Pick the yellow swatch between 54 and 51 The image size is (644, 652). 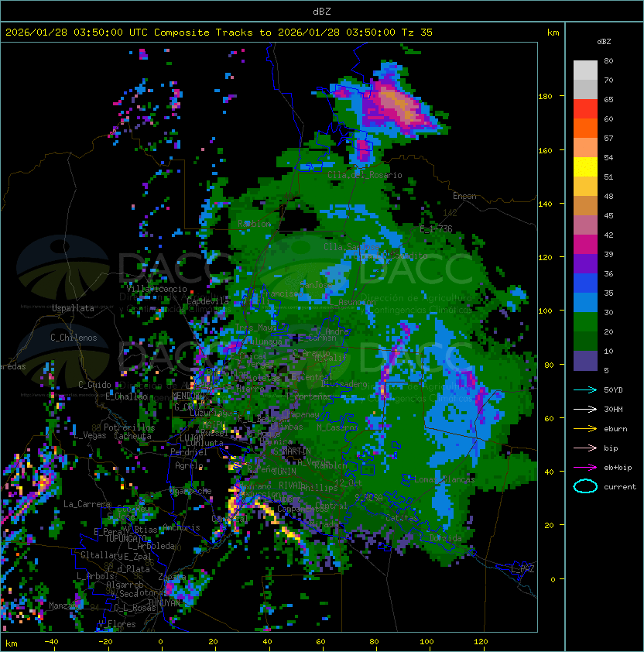click(x=585, y=166)
